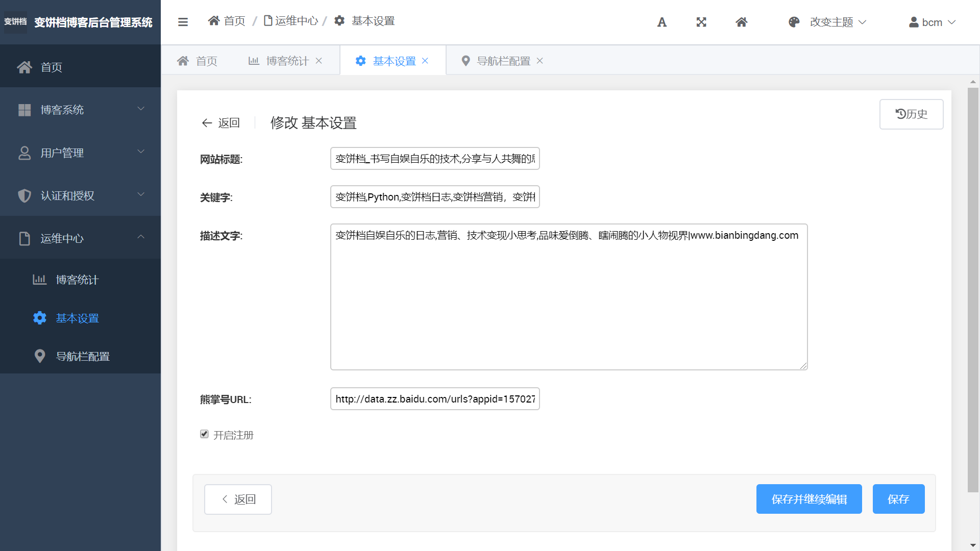Open 博客统计 in the sidebar submenu
The image size is (980, 551).
tap(80, 279)
